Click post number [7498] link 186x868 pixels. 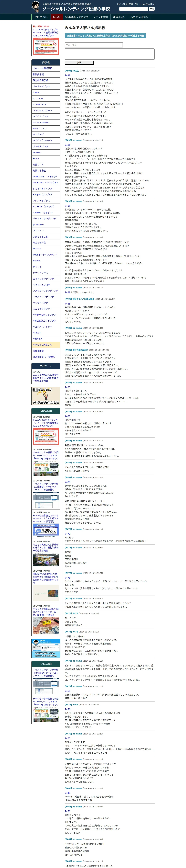(68, 140)
